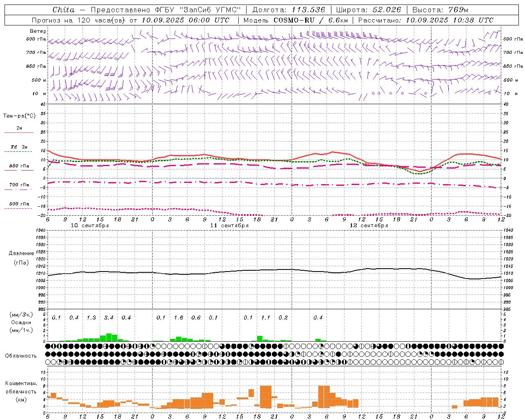Click the "(мм/3ч.)" precipitation unit label
Viewport: 525px width, 420px height.
pos(21,315)
